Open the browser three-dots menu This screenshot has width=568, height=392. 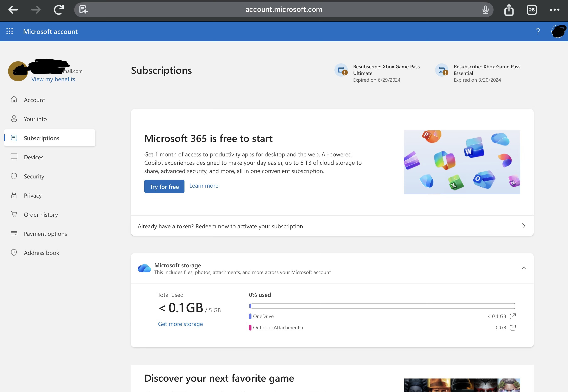pyautogui.click(x=554, y=10)
